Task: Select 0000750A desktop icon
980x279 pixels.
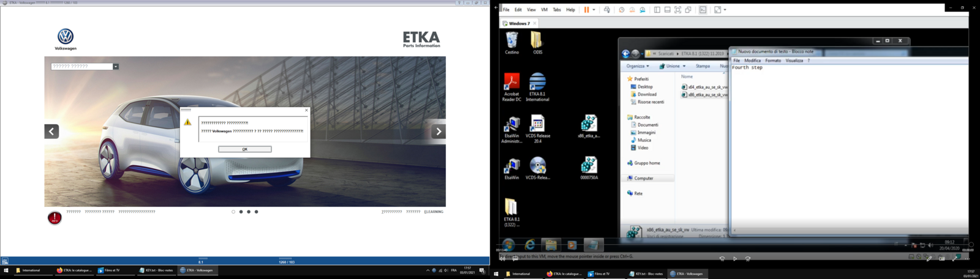Action: point(589,168)
